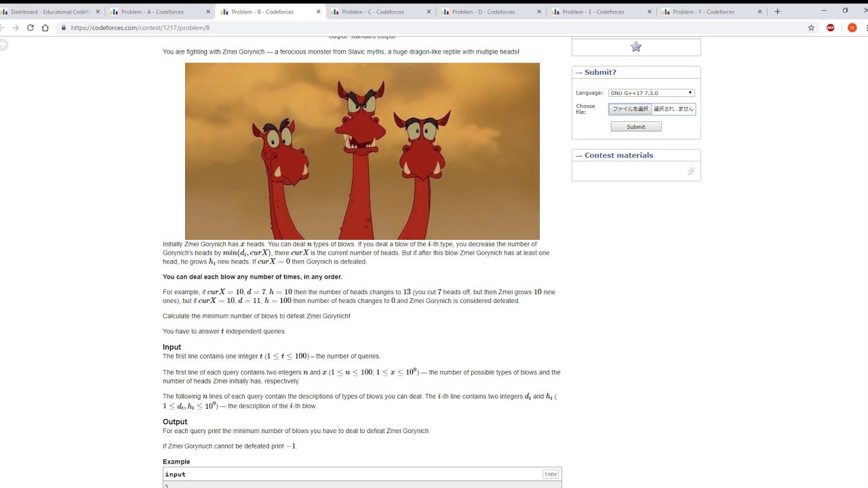Open the orange H profile avatar
Screen dimensions: 868x488
(852, 28)
